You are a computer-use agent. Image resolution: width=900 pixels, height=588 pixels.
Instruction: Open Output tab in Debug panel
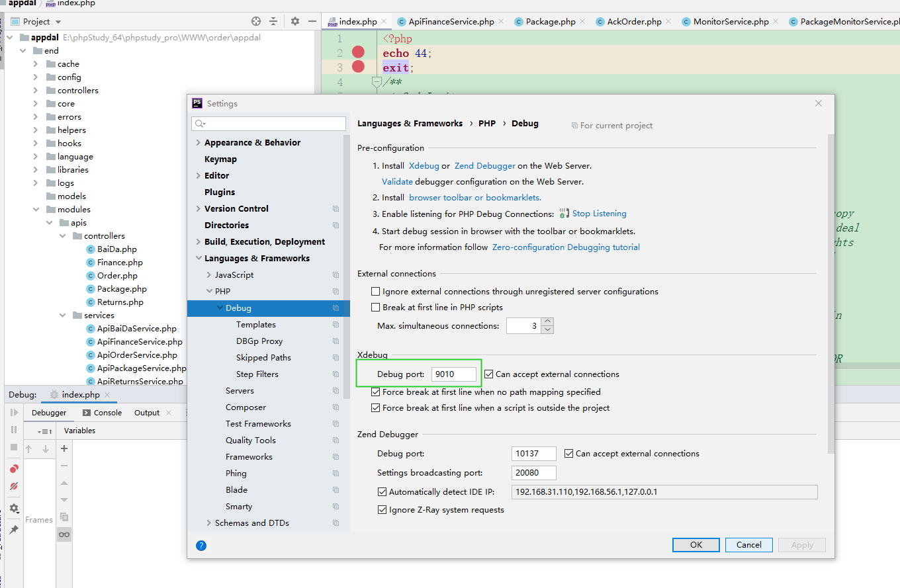147,413
